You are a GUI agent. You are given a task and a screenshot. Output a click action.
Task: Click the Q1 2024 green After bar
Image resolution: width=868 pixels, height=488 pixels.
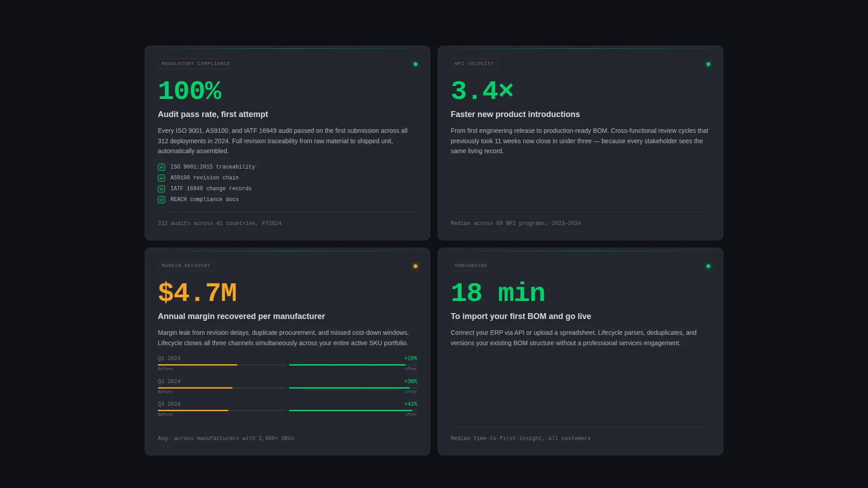[x=347, y=365]
